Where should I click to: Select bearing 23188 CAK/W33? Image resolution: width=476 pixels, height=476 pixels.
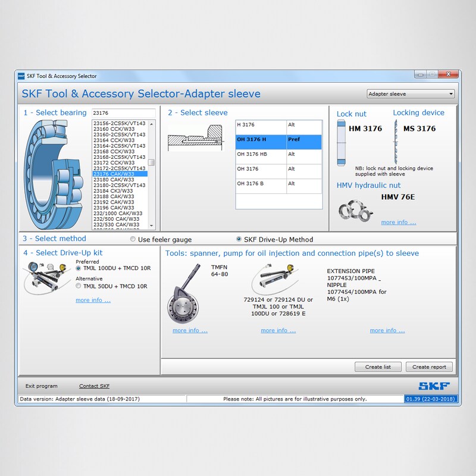120,196
